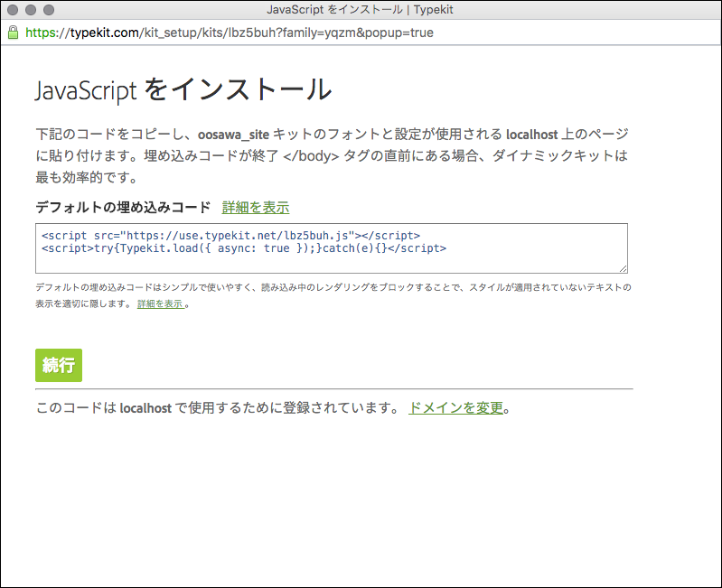Maximize the Typekit popup window
Image resolution: width=722 pixels, height=588 pixels.
click(49, 10)
